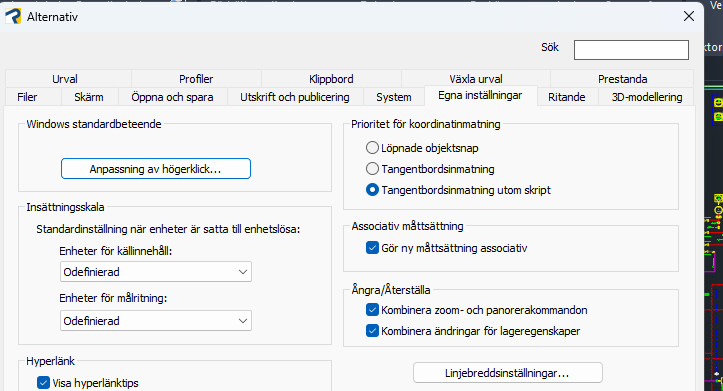
Task: Click the Hyperlänk group label
Action: [x=50, y=361]
